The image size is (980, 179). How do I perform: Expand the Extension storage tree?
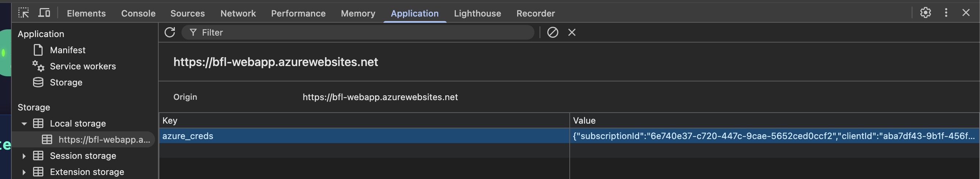24,172
